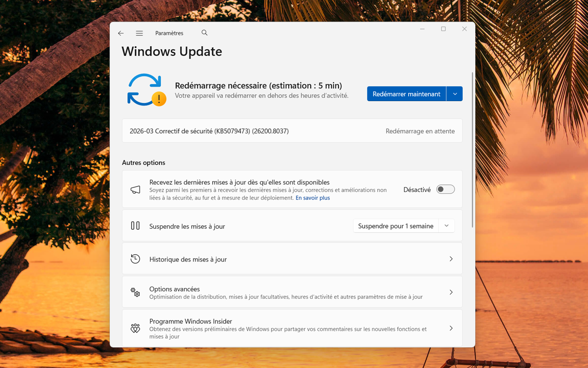
Task: Click the Programme Windows Insider icon
Action: point(135,328)
